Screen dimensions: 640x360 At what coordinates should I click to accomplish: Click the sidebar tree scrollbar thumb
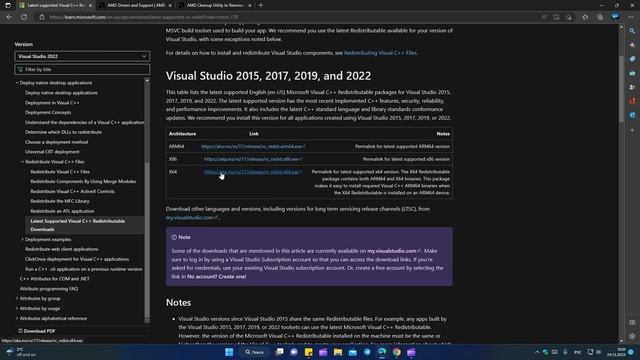point(147,241)
